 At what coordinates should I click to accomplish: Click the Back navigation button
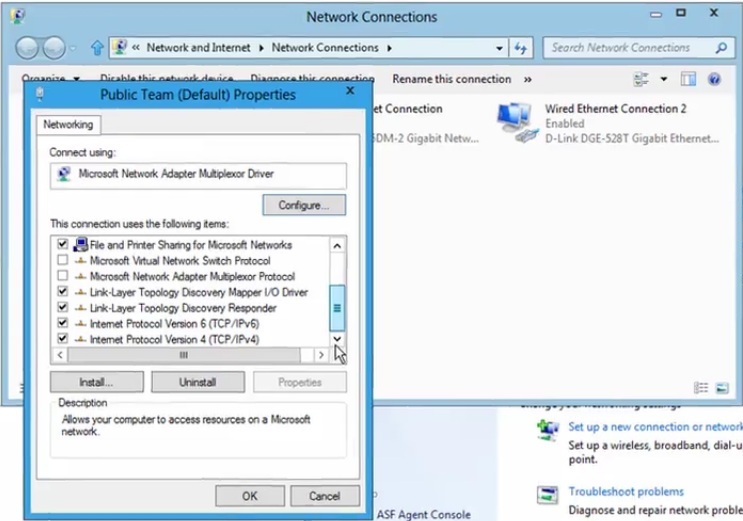27,48
